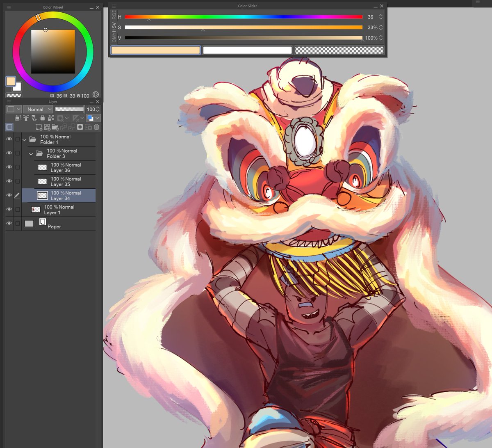Hide Folder 3 using its eye icon
This screenshot has height=448, width=492.
point(9,153)
